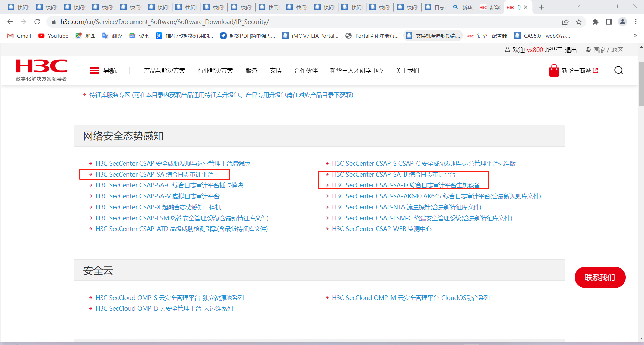
Task: Open the browser extensions puzzle icon
Action: pos(595,22)
